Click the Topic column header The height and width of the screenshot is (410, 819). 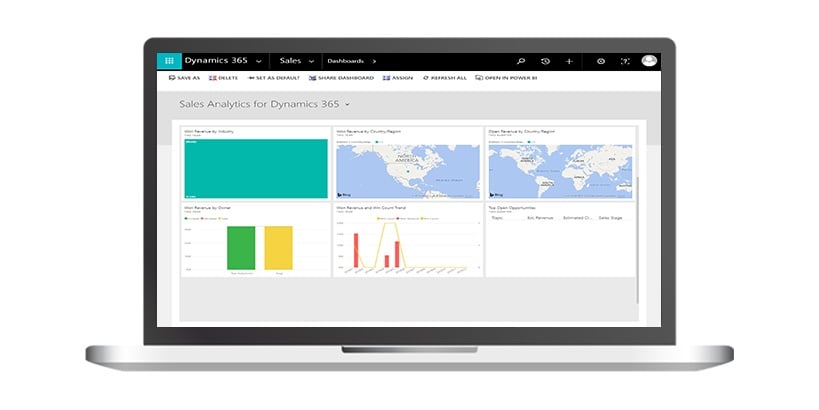pyautogui.click(x=497, y=217)
